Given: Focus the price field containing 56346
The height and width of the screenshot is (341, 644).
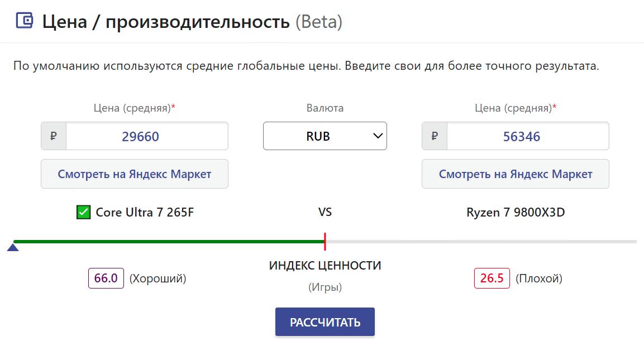Looking at the screenshot, I should click(x=527, y=136).
